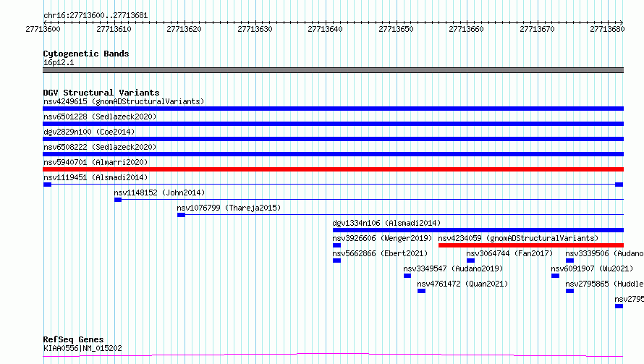This screenshot has width=644, height=364.
Task: Click the dgv1334n106 (Alsmadi2014) label
Action: 386,223
